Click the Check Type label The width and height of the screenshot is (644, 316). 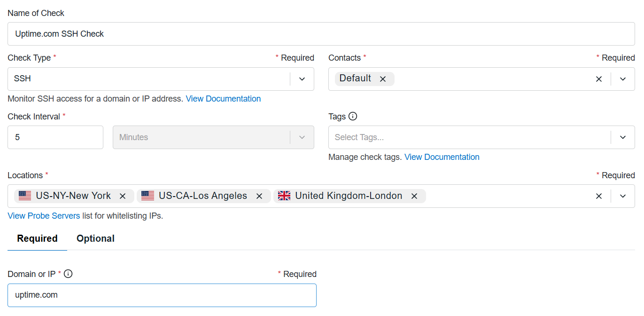pyautogui.click(x=29, y=58)
